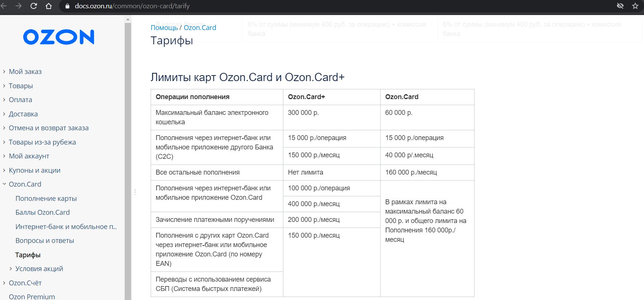
Task: Open the Вопросы и ответы page
Action: tap(45, 240)
